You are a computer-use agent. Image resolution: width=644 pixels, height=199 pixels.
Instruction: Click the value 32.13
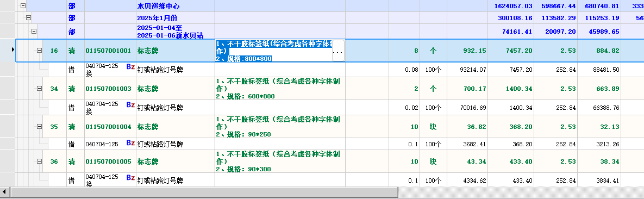[609, 127]
